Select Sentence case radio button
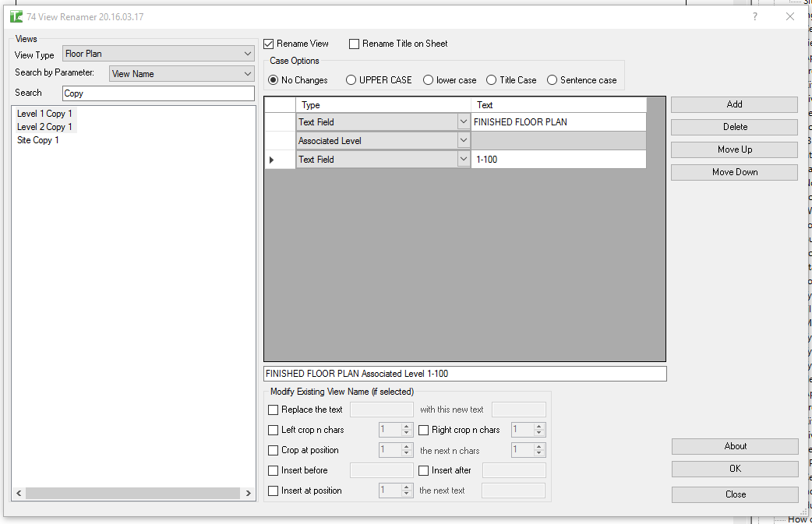812x524 pixels. coord(553,80)
